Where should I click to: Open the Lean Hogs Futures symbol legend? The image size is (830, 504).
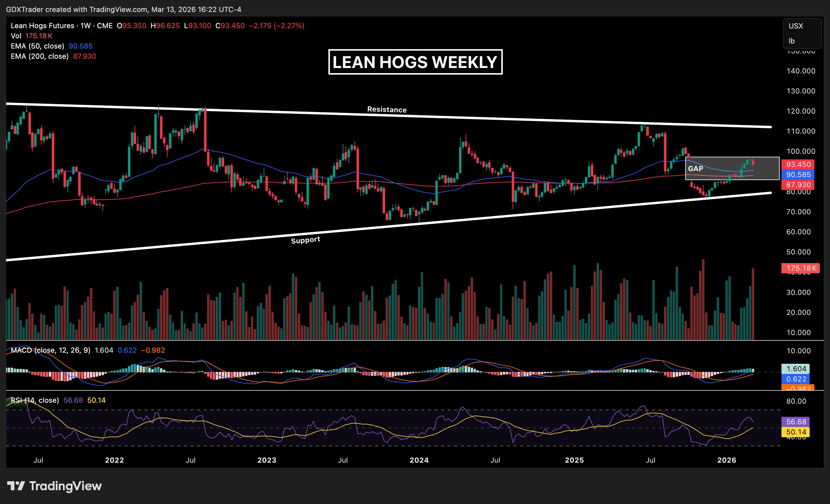tap(43, 26)
